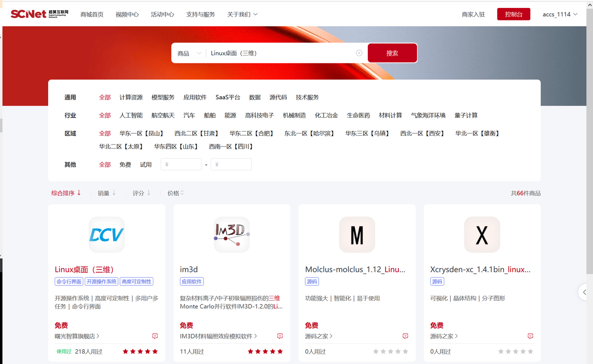Click the minimum price input field
Image resolution: width=593 pixels, height=364 pixels.
point(181,164)
